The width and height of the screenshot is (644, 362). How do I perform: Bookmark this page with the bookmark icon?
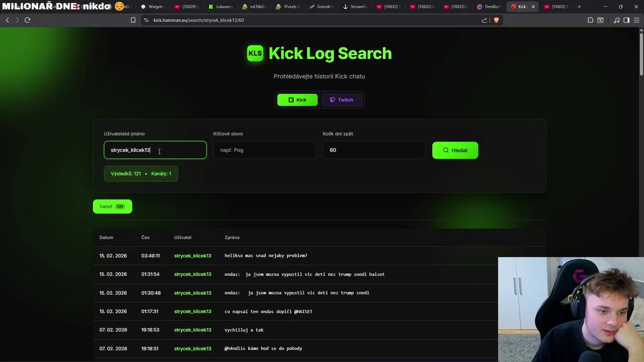[x=133, y=20]
